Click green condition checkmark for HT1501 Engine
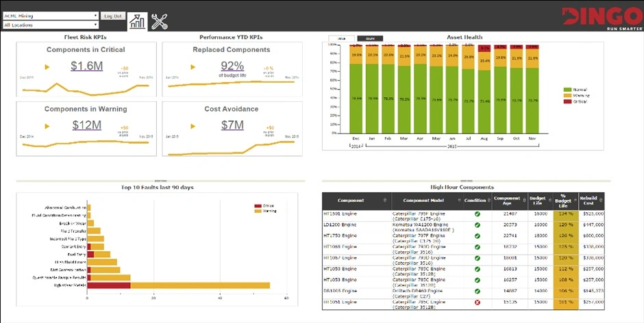The width and height of the screenshot is (644, 323). pyautogui.click(x=477, y=214)
